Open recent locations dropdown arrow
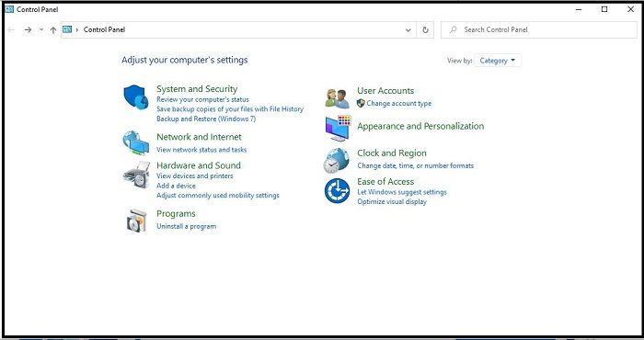 tap(41, 29)
